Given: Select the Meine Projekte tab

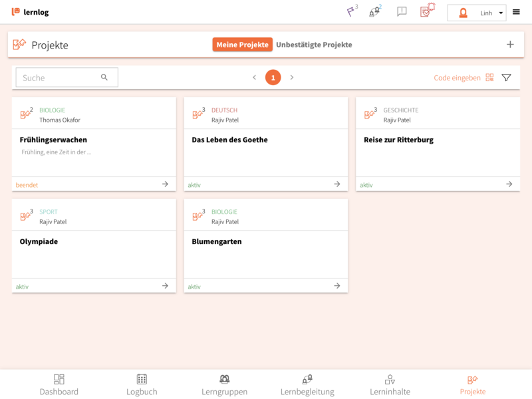Looking at the screenshot, I should pyautogui.click(x=243, y=45).
